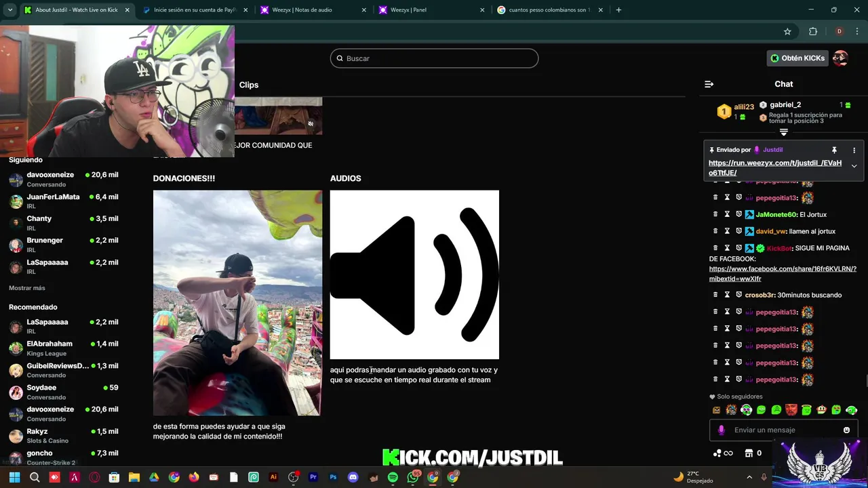Open the KickBot Facebook share link

783,274
